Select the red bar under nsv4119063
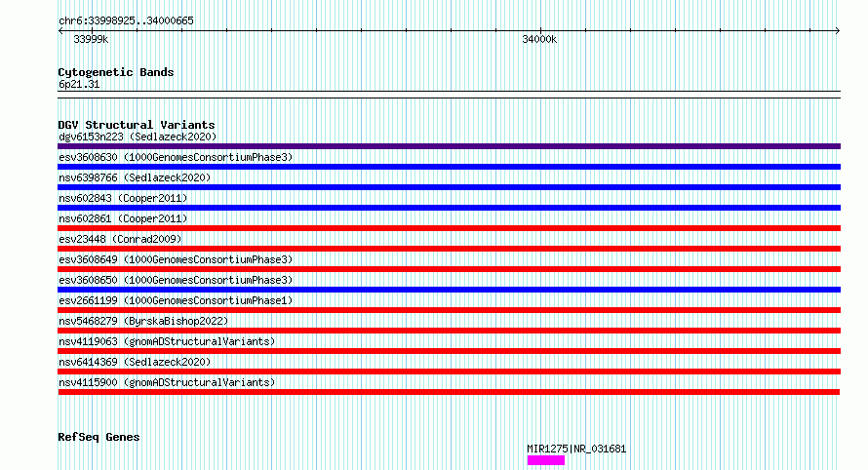This screenshot has width=868, height=470. [449, 351]
